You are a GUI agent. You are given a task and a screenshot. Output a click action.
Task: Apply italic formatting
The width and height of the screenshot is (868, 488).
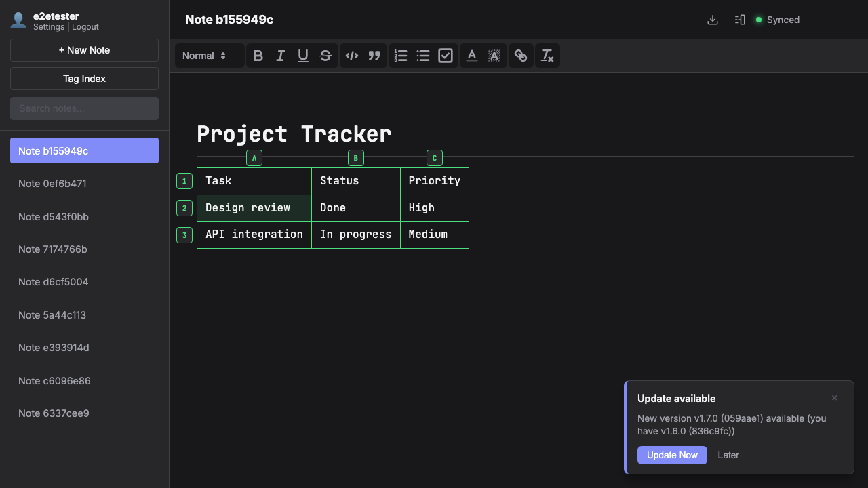(280, 56)
